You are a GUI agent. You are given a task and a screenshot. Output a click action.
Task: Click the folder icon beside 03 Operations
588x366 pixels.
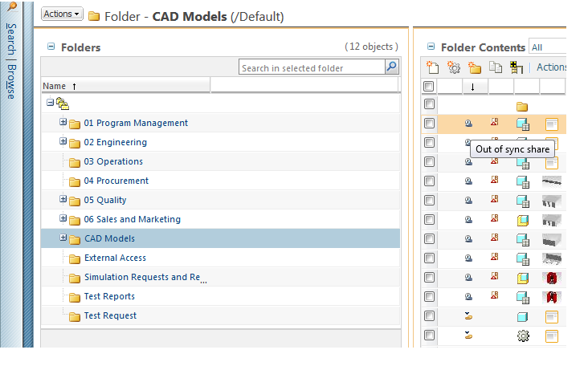(75, 163)
